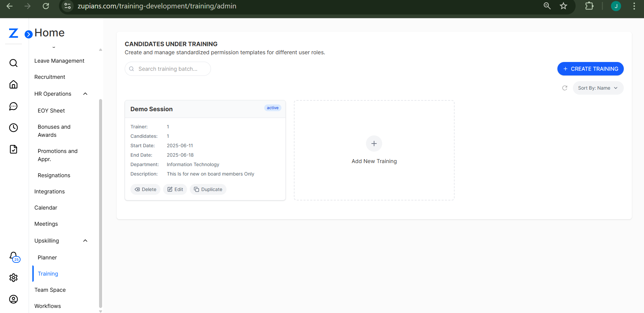Open the user profile icon

[x=13, y=299]
